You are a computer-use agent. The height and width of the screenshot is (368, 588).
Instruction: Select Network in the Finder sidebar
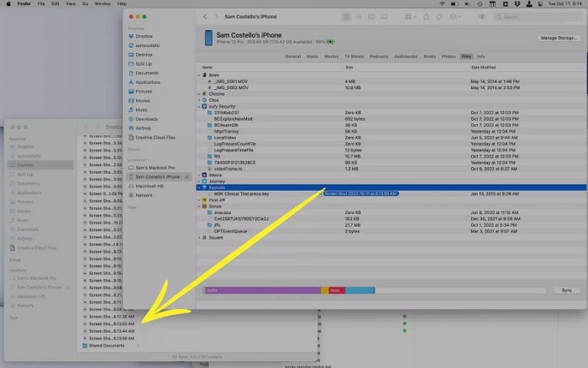[x=144, y=195]
